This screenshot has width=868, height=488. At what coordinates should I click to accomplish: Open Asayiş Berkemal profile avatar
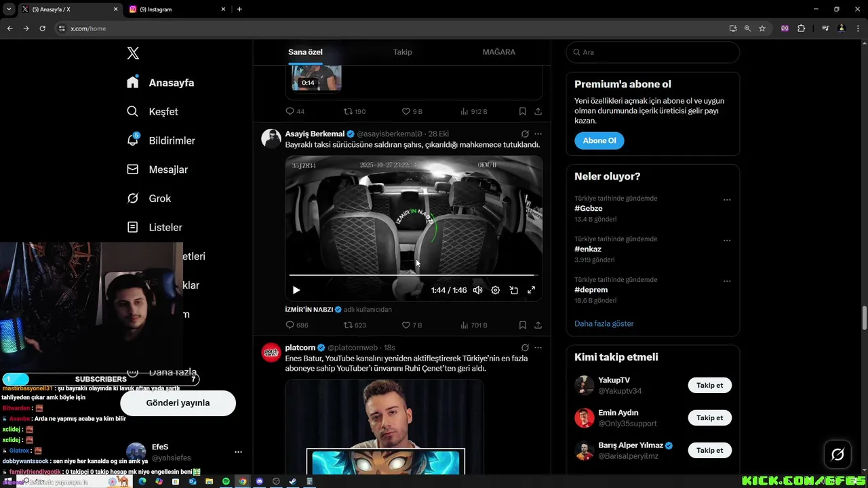(271, 138)
